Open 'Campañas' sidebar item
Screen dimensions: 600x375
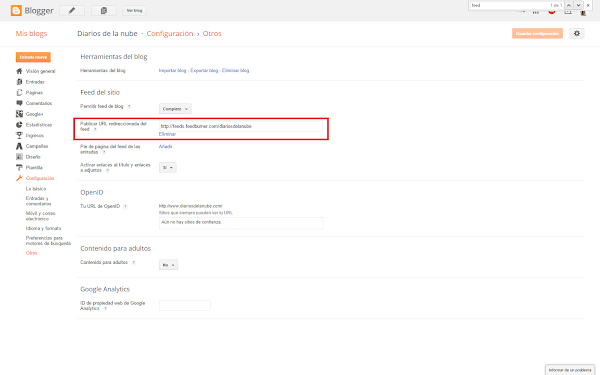37,146
